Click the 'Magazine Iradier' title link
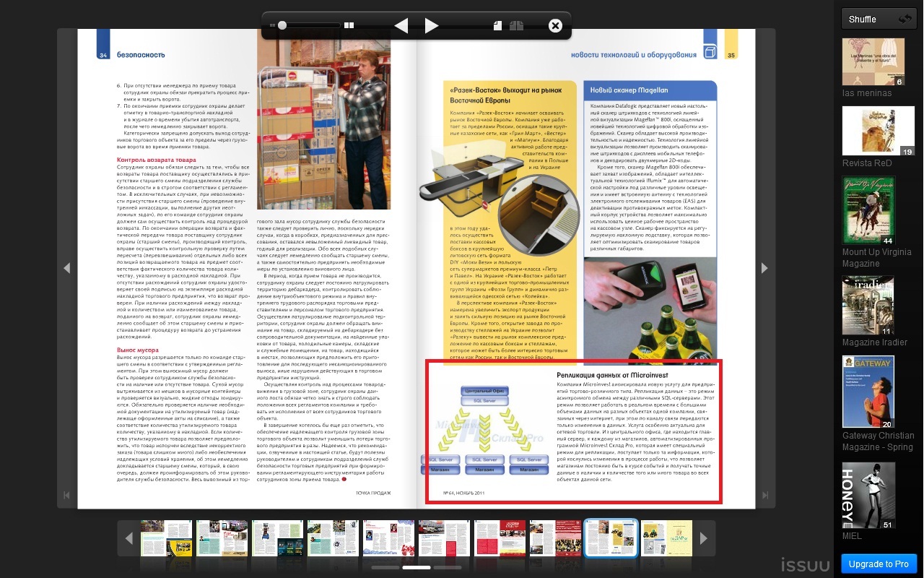Image resolution: width=924 pixels, height=578 pixels. point(875,342)
